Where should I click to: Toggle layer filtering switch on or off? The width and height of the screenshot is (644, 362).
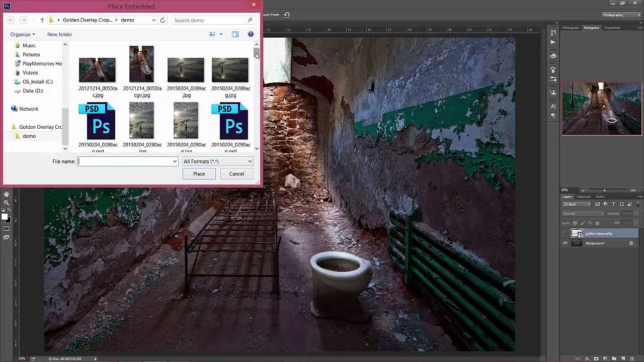coord(637,204)
